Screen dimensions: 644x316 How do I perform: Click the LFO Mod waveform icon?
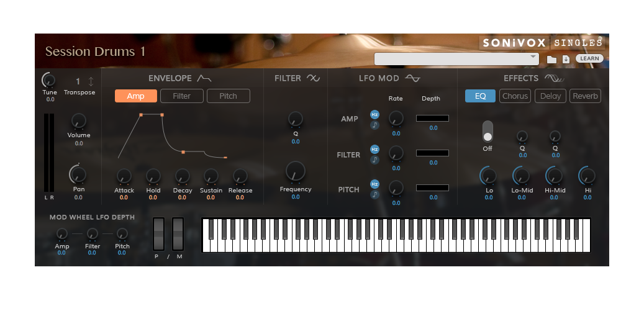pyautogui.click(x=412, y=78)
